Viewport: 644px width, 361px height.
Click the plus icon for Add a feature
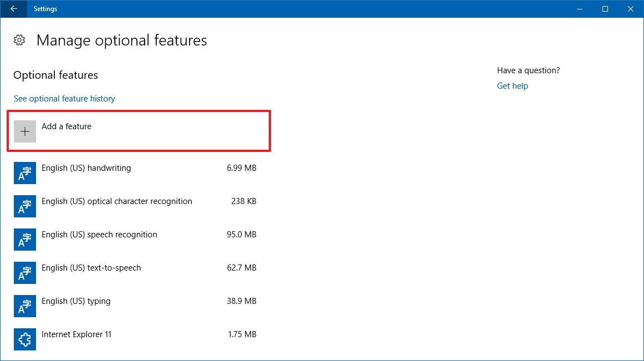pos(24,131)
